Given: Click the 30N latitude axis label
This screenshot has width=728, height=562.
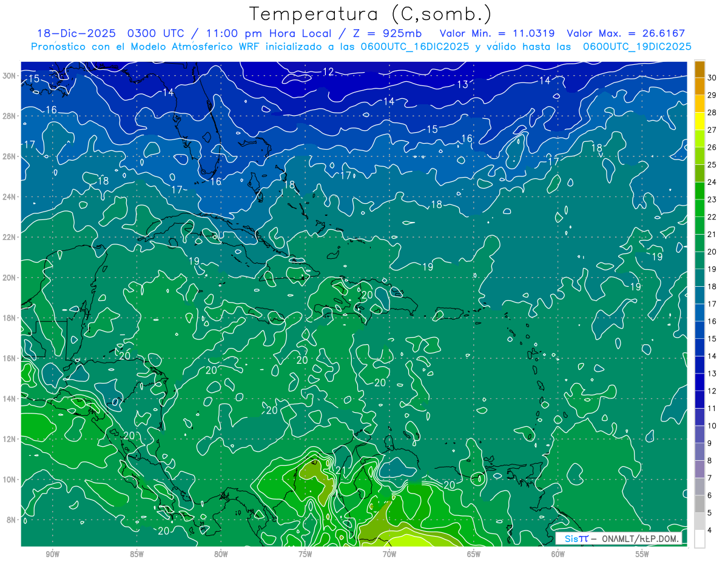Looking at the screenshot, I should [x=10, y=76].
